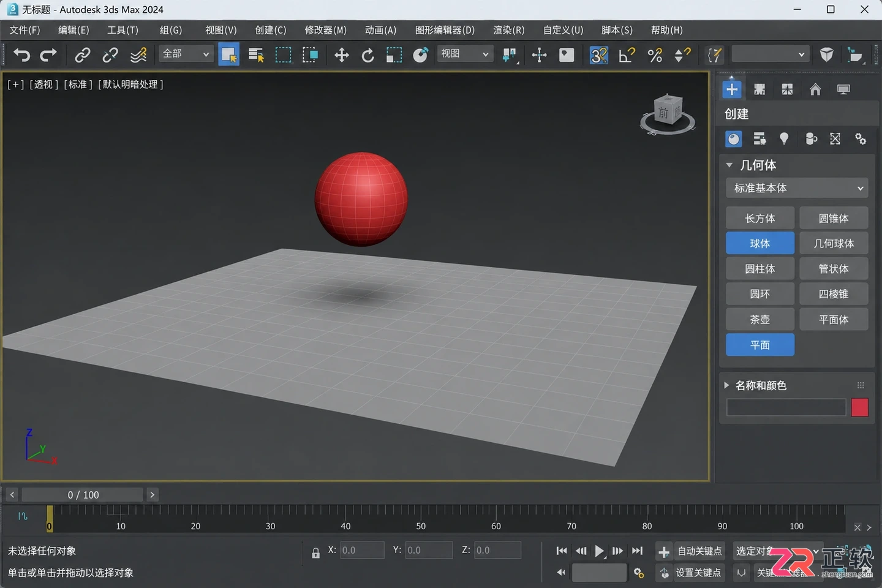Click Bind to Space Warp icon

(138, 55)
